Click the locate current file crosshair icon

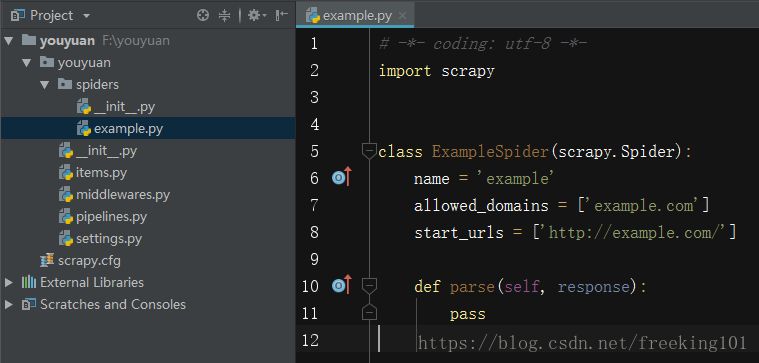(203, 15)
